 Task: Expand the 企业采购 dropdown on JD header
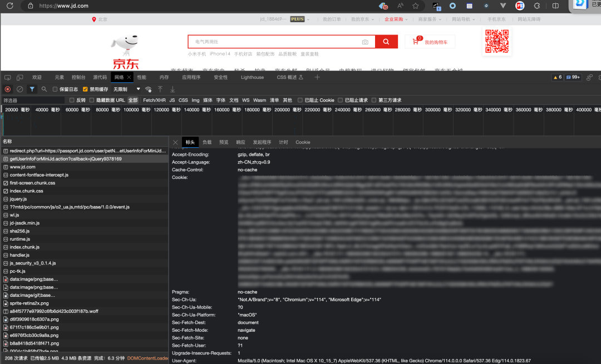(396, 19)
